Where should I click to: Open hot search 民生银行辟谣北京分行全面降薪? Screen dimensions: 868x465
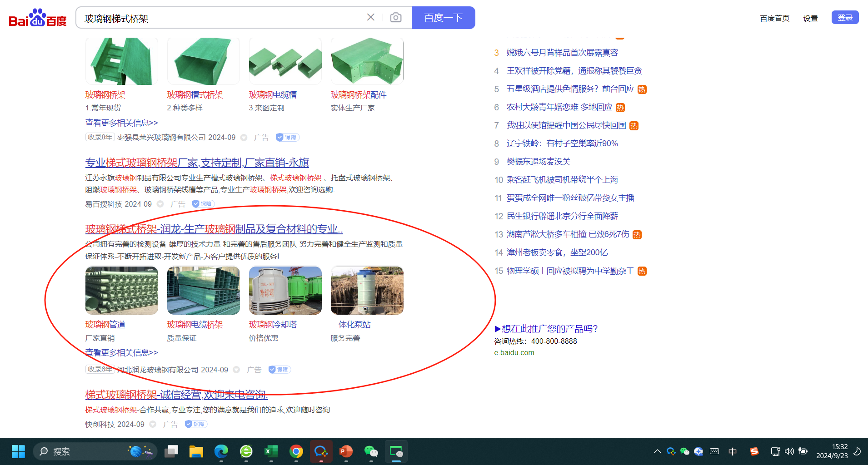562,216
